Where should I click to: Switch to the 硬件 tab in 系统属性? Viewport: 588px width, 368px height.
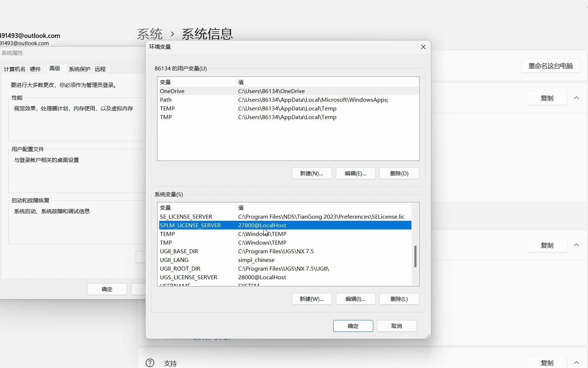35,69
